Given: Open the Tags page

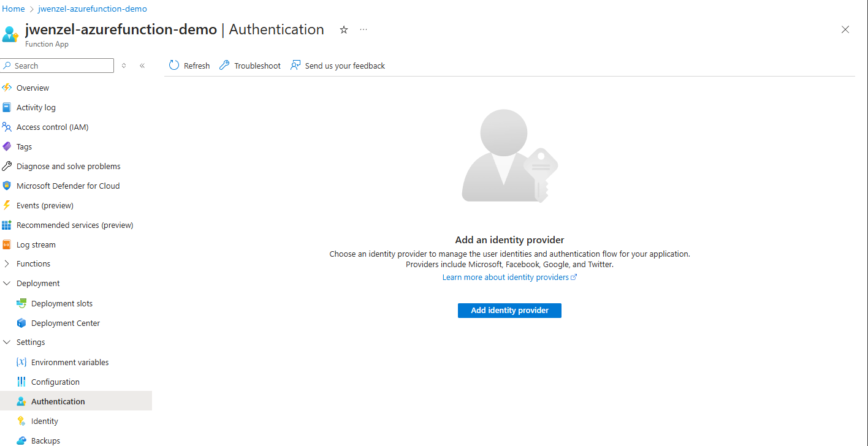Looking at the screenshot, I should click(23, 146).
